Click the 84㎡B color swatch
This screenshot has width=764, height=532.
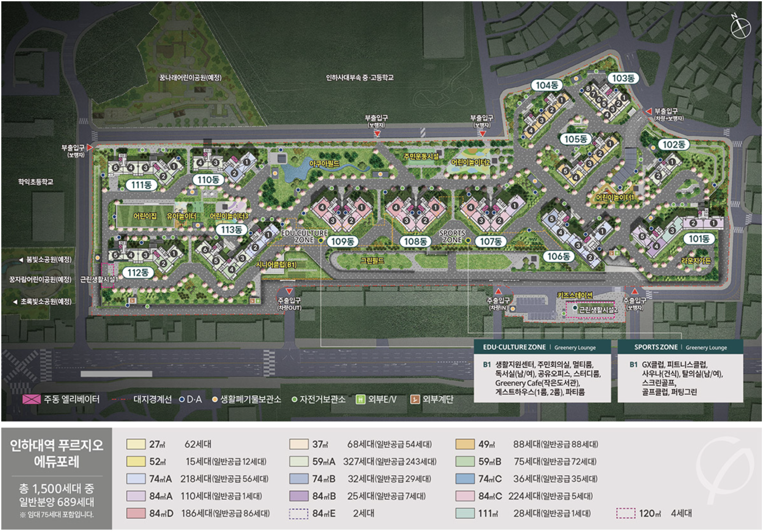point(299,496)
